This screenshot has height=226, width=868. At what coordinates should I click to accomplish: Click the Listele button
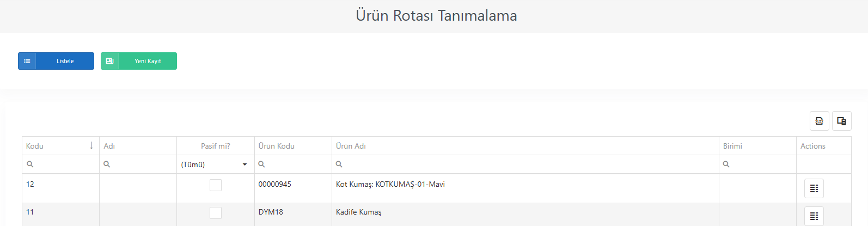[x=56, y=61]
